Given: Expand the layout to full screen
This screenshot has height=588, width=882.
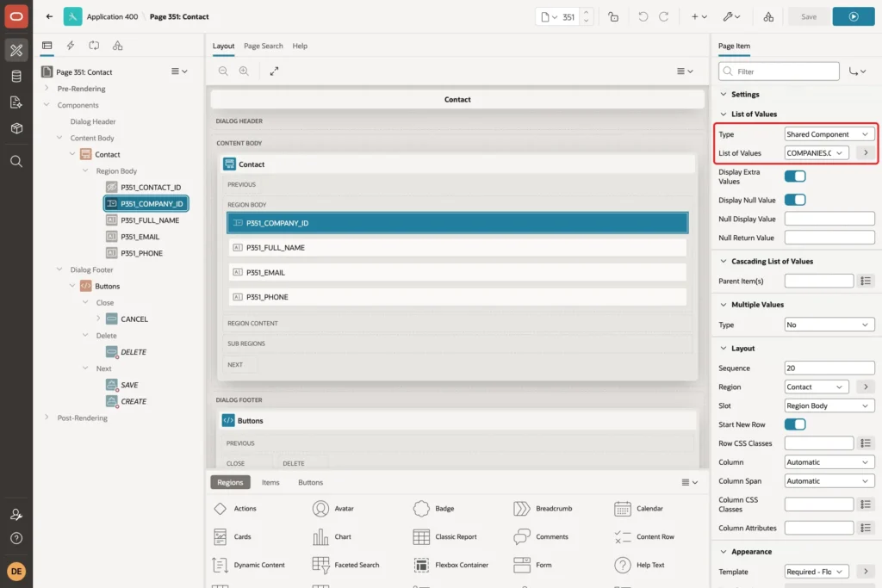Looking at the screenshot, I should click(x=274, y=71).
